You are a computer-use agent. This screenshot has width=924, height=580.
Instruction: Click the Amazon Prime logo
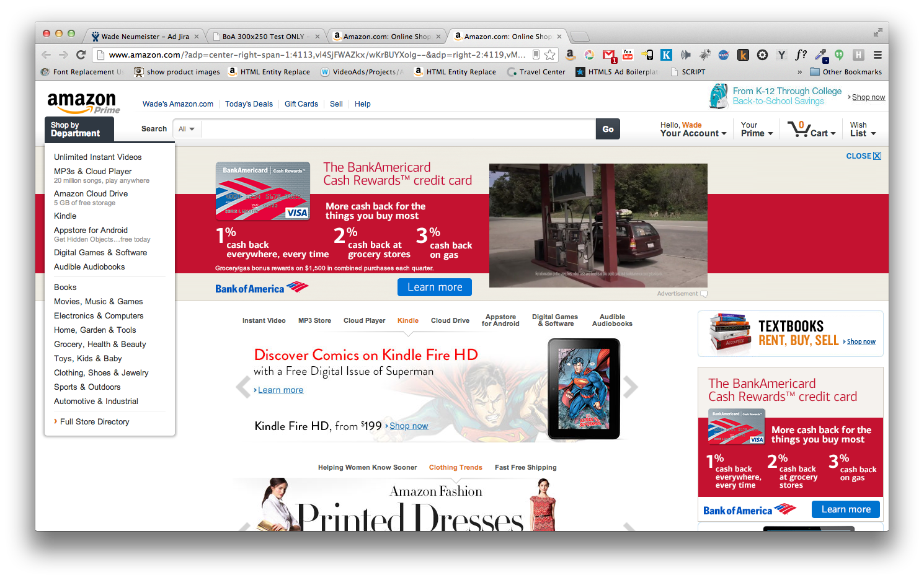[x=82, y=100]
